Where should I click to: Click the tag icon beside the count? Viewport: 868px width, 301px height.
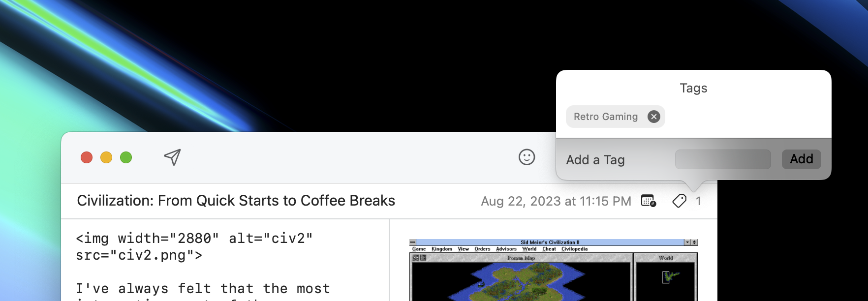coord(679,201)
